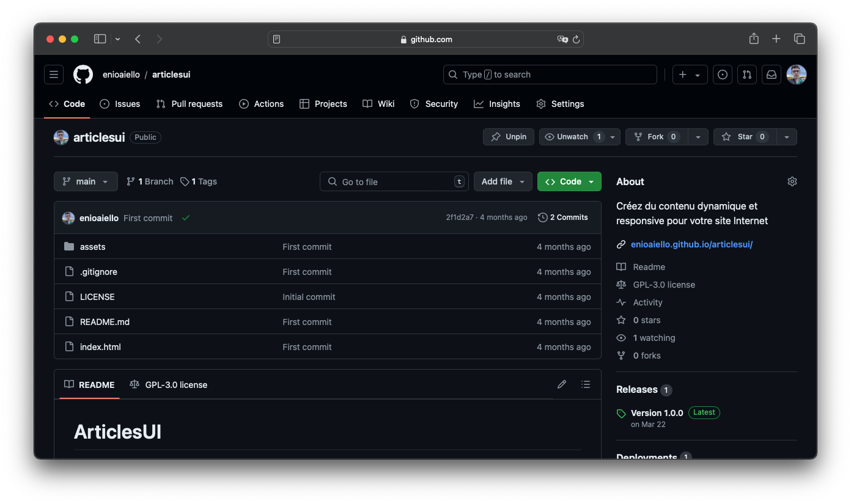The width and height of the screenshot is (851, 504).
Task: Open the LICENSE file
Action: pos(97,297)
